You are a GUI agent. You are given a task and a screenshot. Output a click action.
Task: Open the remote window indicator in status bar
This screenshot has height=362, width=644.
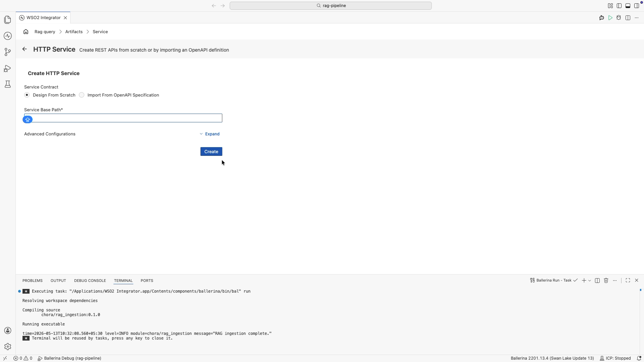tap(5, 358)
